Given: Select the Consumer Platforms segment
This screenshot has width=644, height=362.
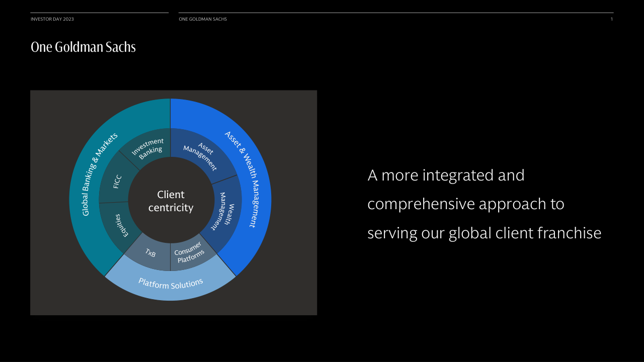Looking at the screenshot, I should (x=189, y=252).
